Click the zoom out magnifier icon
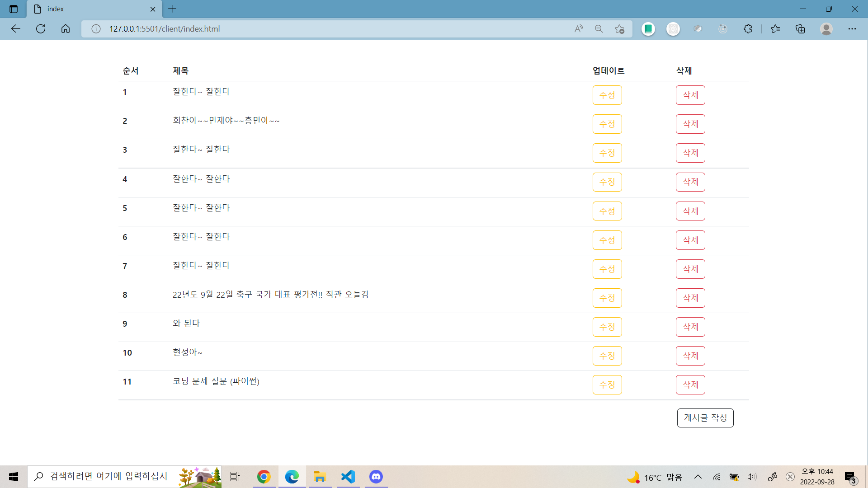Viewport: 868px width, 488px height. 599,29
